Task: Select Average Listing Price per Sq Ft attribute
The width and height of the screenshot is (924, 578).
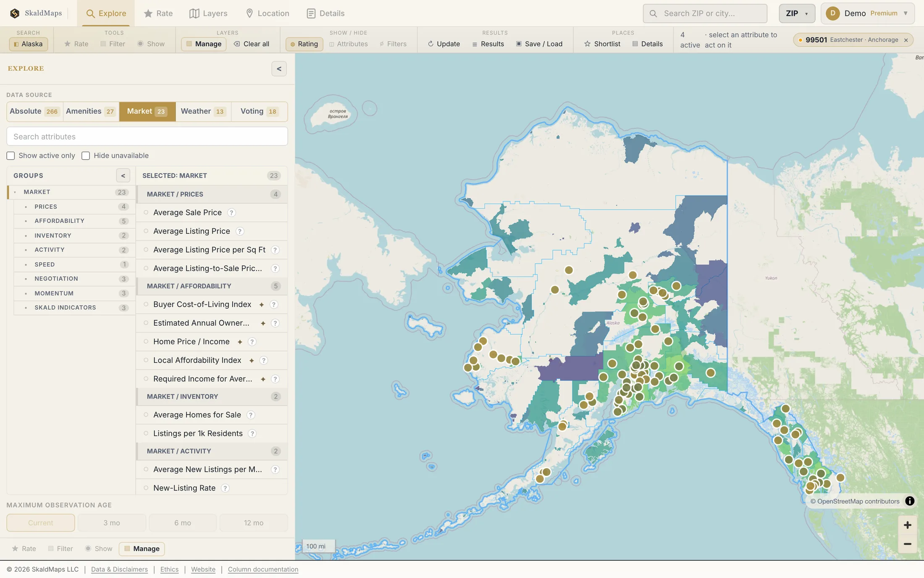Action: coord(212,250)
